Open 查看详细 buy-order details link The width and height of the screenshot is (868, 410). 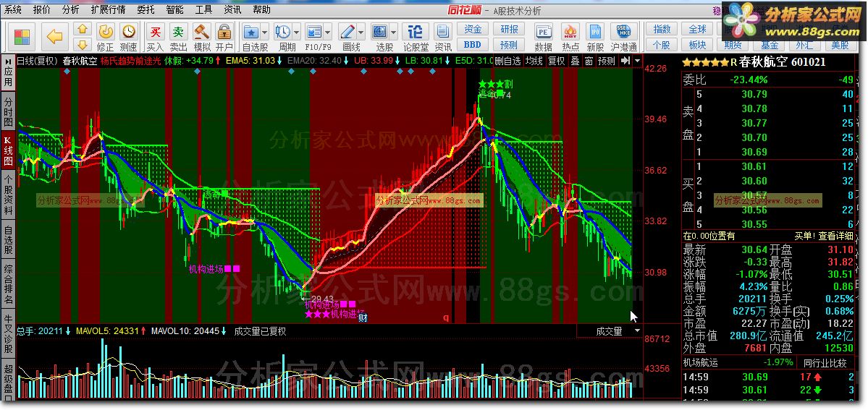[x=835, y=236]
